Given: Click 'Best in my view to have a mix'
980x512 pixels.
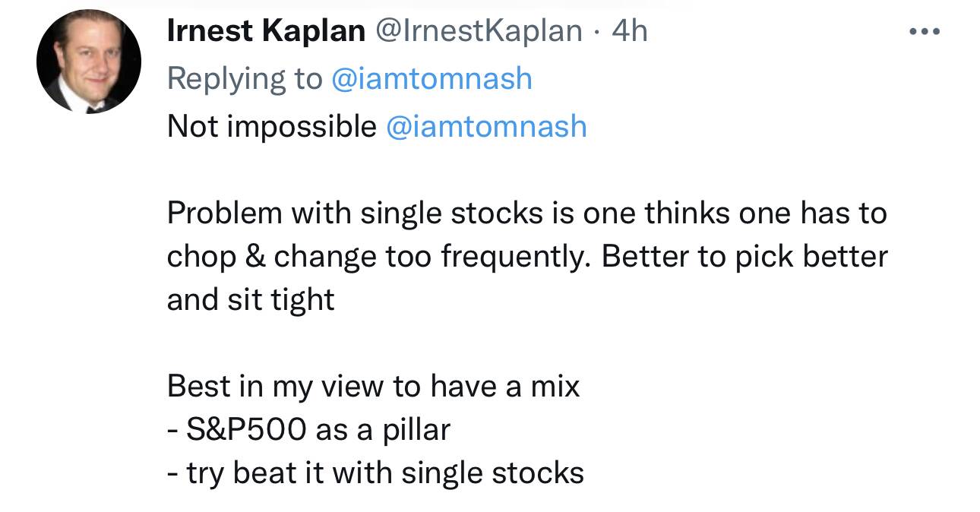Looking at the screenshot, I should click(x=373, y=386).
